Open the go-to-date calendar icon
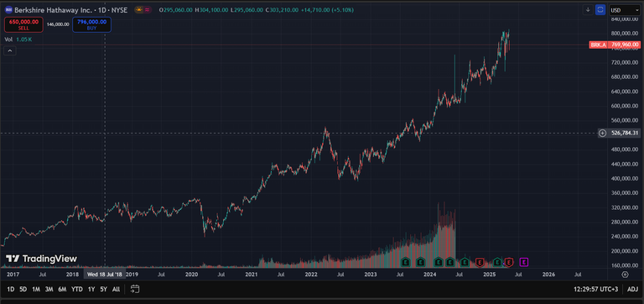Screen dimensions: 644x304 [x=135, y=289]
